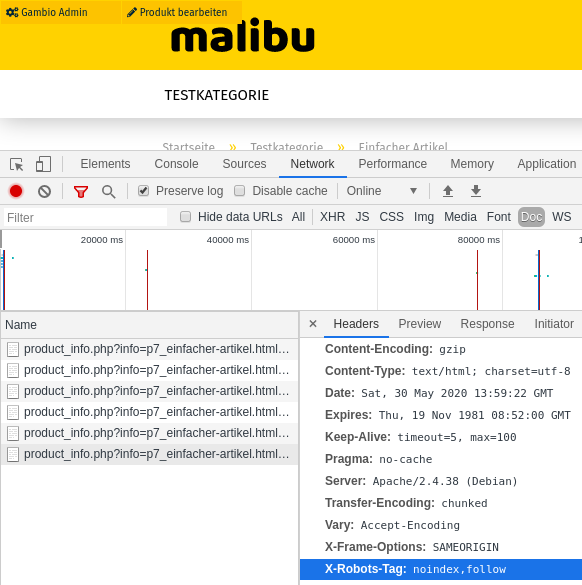Open the Application panel tab

coord(547,164)
